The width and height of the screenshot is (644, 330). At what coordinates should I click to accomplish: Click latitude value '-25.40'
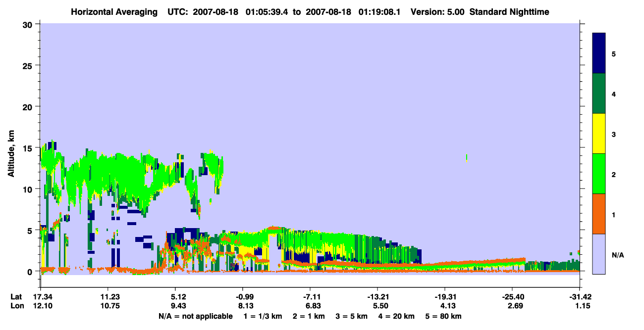(x=512, y=297)
